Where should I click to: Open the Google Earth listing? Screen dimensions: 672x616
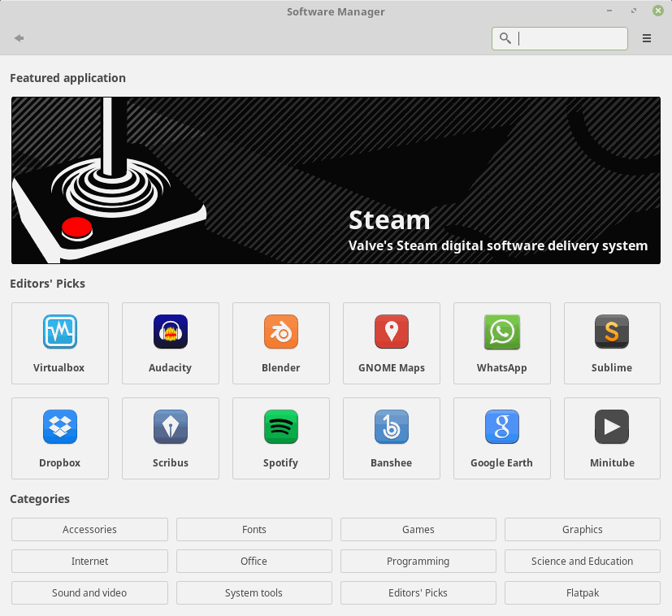(501, 438)
